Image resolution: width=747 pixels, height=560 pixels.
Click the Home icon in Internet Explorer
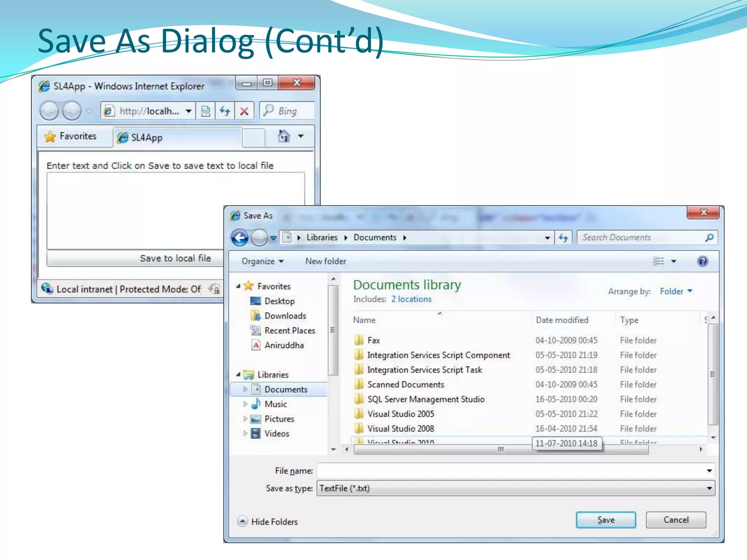[284, 136]
